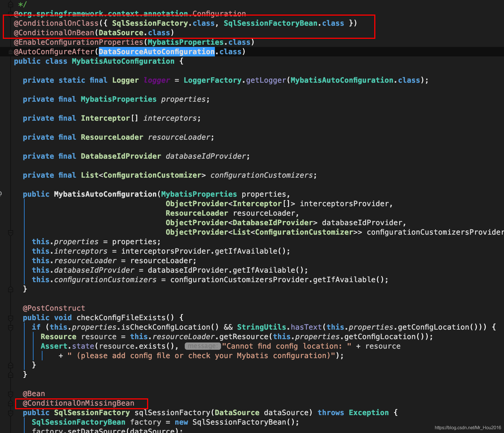Screen dimensions: 504x433
Task: Click configurationCustomizers field declaration name
Action: click(x=262, y=175)
